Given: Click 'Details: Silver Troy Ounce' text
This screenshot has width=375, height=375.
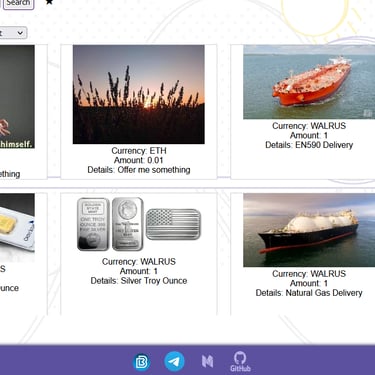Looking at the screenshot, I should coord(139,281).
